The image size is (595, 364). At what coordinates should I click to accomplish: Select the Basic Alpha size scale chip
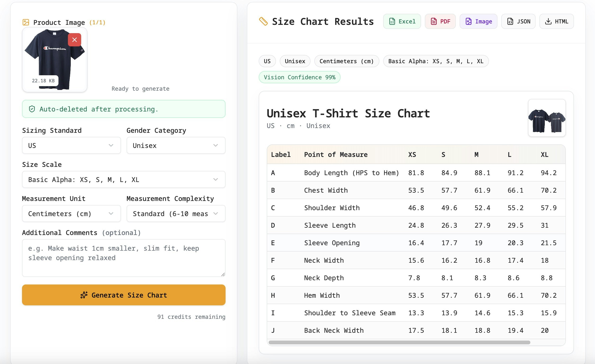pyautogui.click(x=435, y=61)
